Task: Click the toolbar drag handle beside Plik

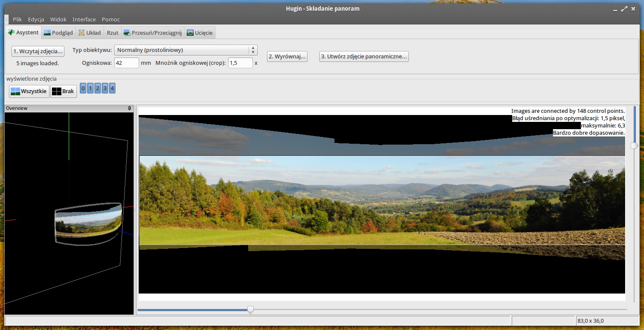Action: (x=6, y=19)
